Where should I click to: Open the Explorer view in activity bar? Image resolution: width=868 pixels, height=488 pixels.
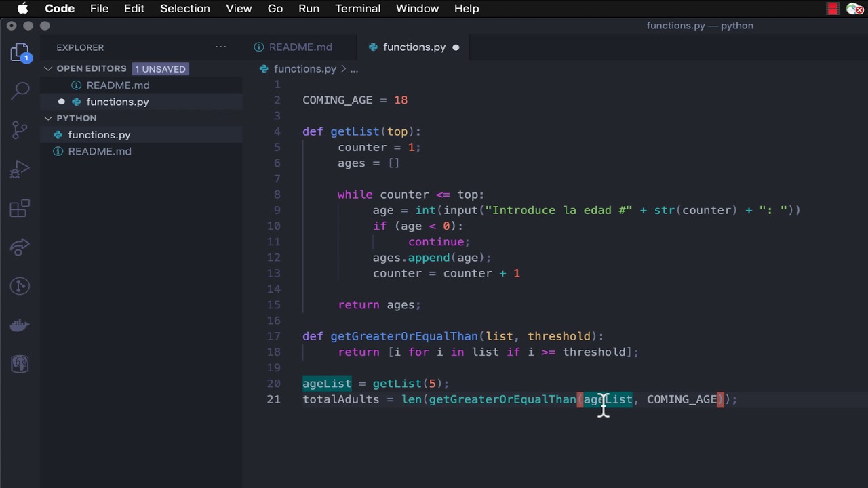click(20, 53)
